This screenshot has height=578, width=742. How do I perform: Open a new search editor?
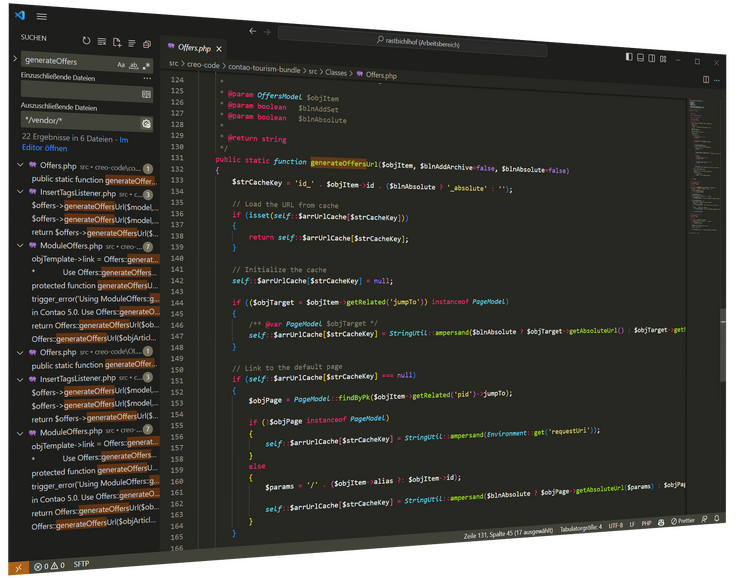coord(117,43)
